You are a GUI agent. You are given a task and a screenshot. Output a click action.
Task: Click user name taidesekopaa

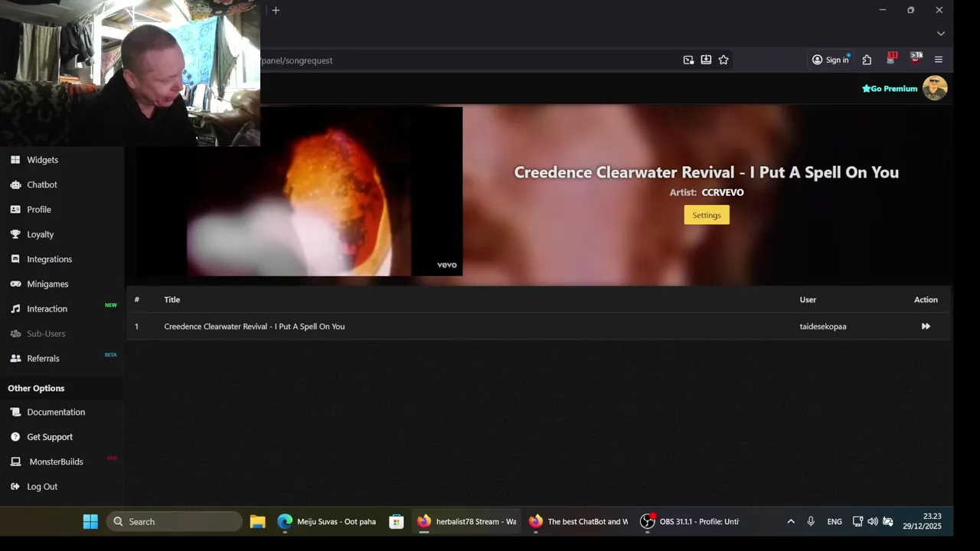tap(823, 327)
